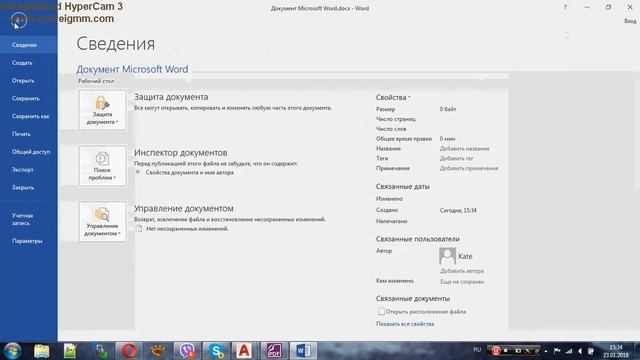640x360 pixels.
Task: Select Сохранить как in sidebar
Action: (29, 116)
